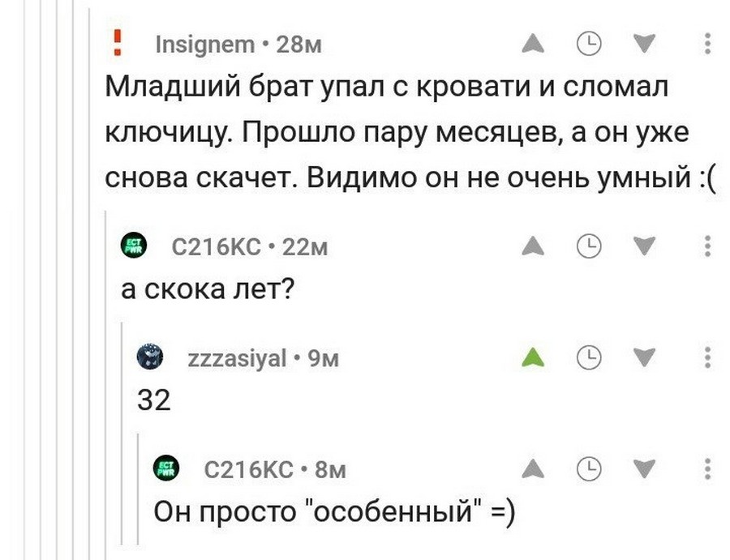Click the clock icon on the bottom comment
Screen dimensions: 730x560
coord(589,468)
